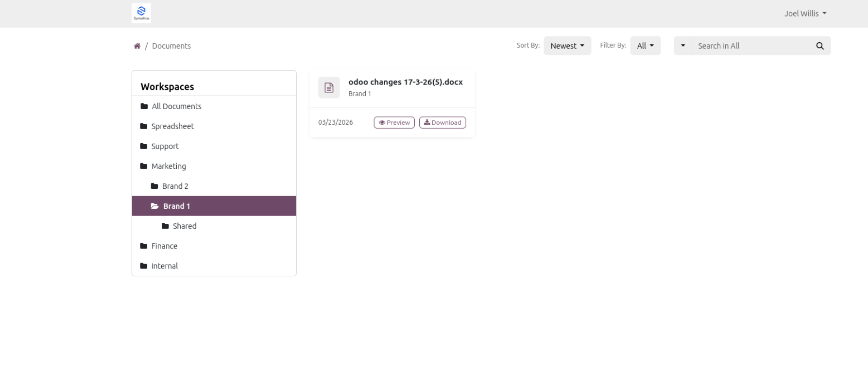Viewport: 868px width, 384px height.
Task: Select All Documents workspace
Action: tap(214, 106)
